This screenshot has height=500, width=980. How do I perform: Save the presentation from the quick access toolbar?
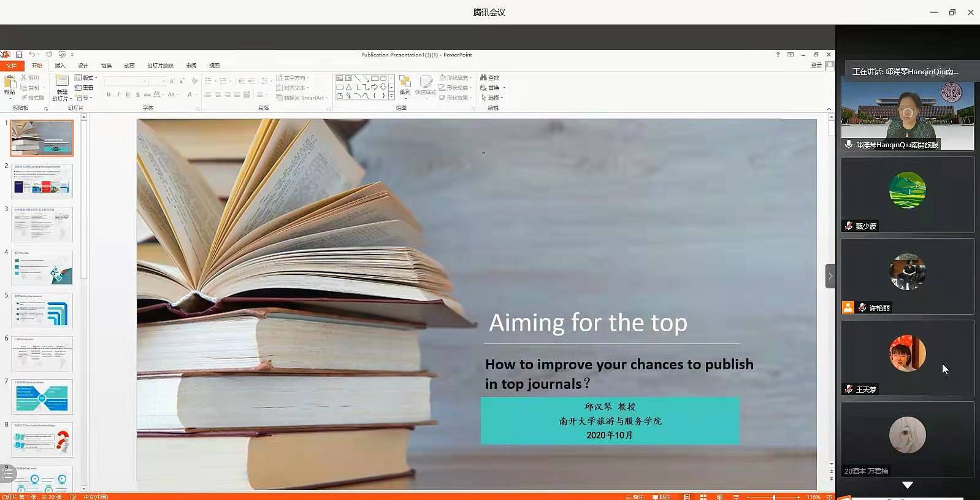pyautogui.click(x=19, y=55)
